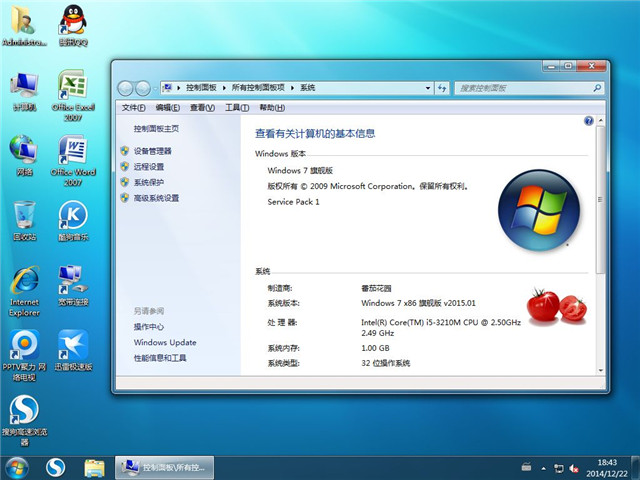Open the 工具(T) menu
The width and height of the screenshot is (640, 480).
click(x=237, y=108)
